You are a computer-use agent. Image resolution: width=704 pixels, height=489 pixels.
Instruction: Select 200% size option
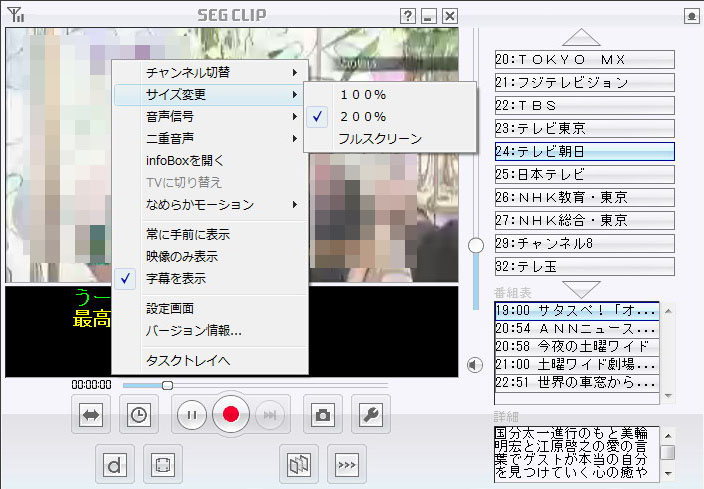(x=390, y=117)
